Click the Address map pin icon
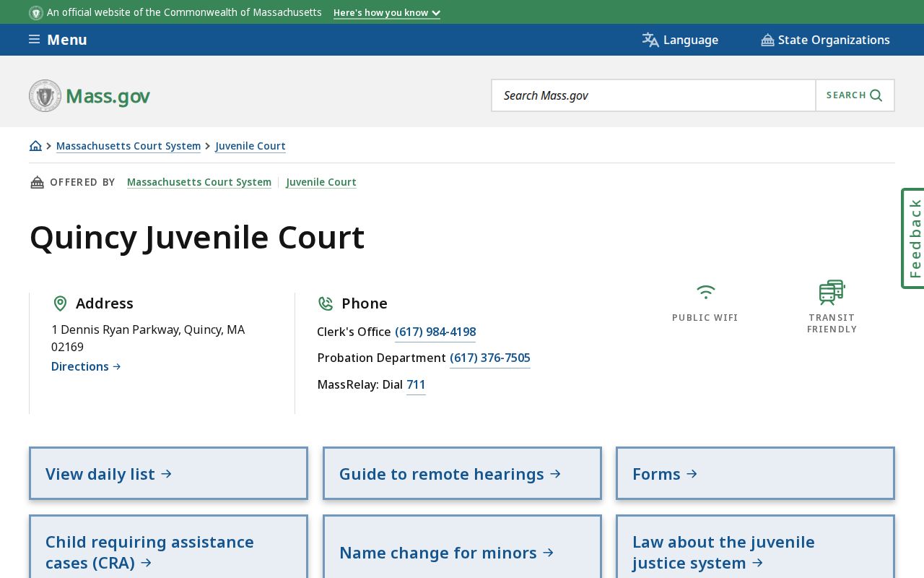This screenshot has width=924, height=578. pos(60,303)
